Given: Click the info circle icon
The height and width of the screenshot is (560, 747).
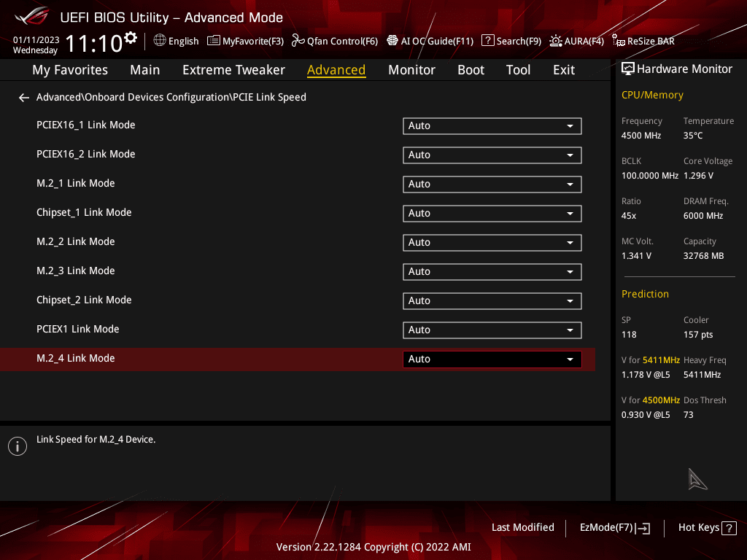Looking at the screenshot, I should pos(18,446).
